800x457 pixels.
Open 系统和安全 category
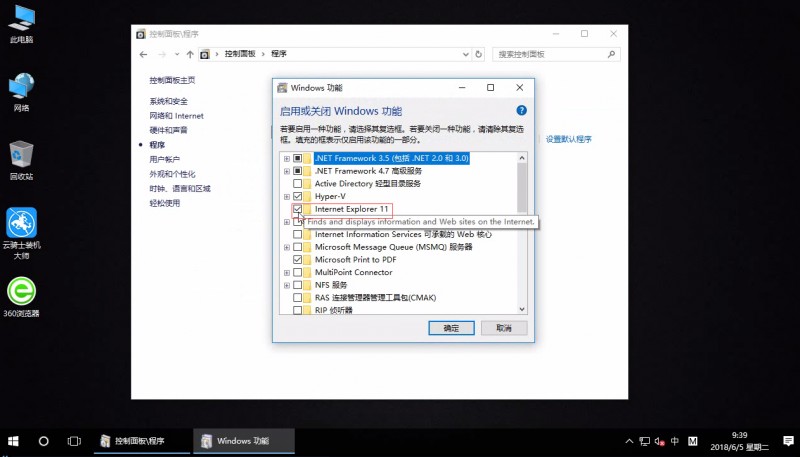point(168,101)
